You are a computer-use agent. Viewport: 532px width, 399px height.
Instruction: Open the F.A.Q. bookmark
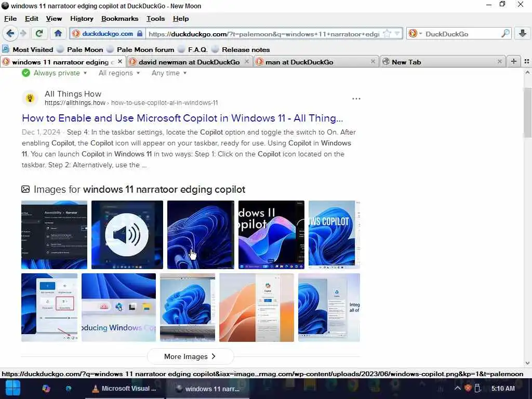click(x=193, y=49)
